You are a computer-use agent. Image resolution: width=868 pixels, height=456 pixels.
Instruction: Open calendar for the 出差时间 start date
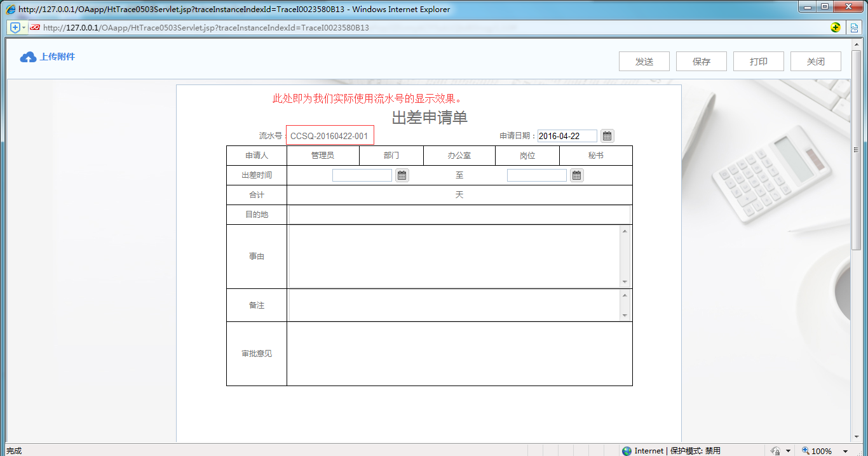(x=402, y=175)
